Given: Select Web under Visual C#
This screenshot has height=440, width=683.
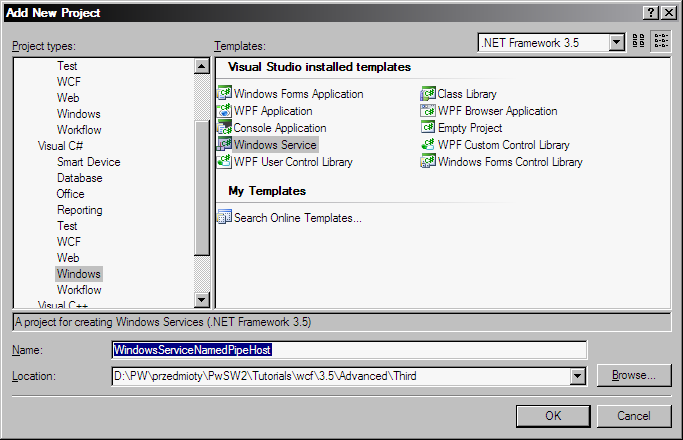Looking at the screenshot, I should (68, 258).
